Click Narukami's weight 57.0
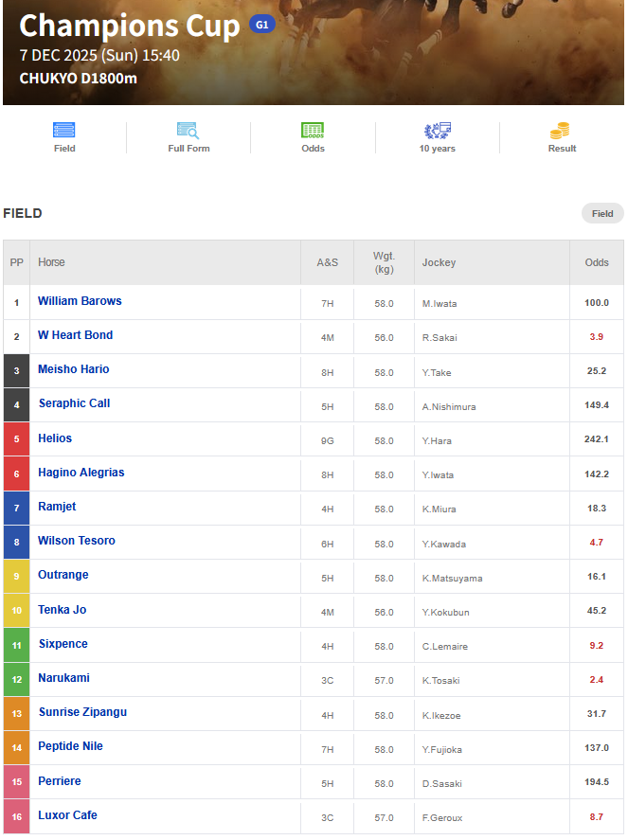This screenshot has width=628, height=840. [384, 681]
